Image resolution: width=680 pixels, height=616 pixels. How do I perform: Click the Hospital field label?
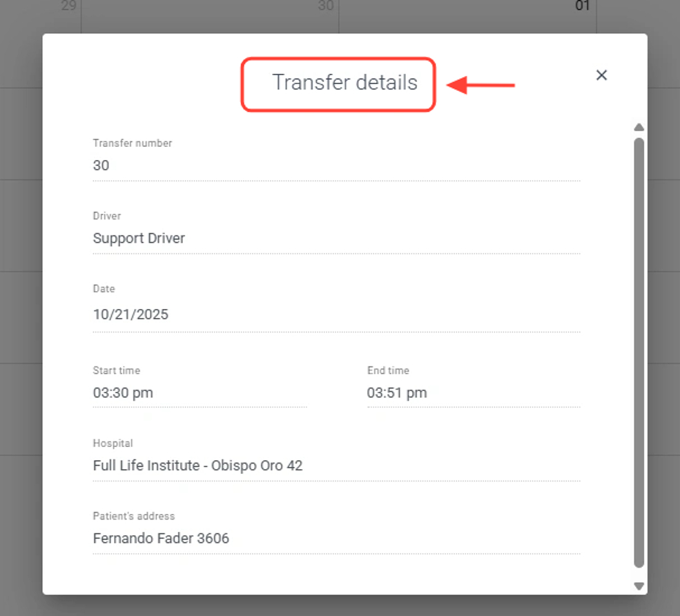[x=113, y=444]
